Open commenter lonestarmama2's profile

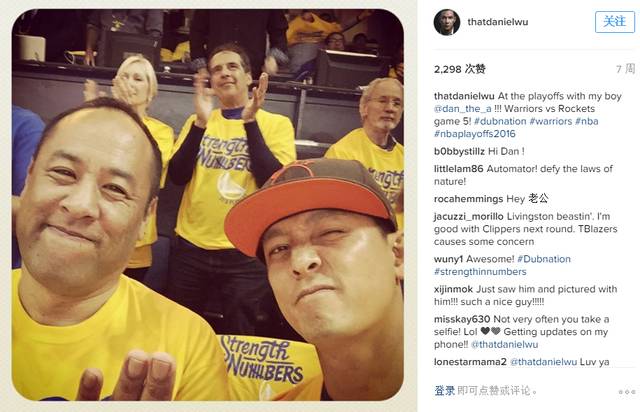click(470, 362)
